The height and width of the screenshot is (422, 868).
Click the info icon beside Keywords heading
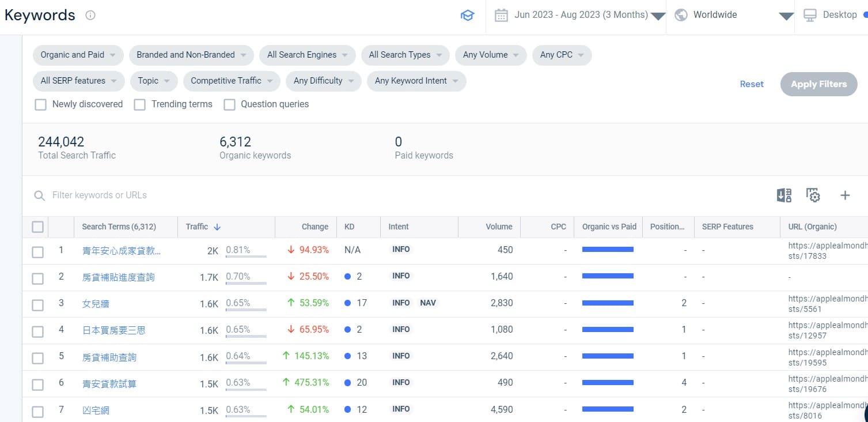pos(90,16)
